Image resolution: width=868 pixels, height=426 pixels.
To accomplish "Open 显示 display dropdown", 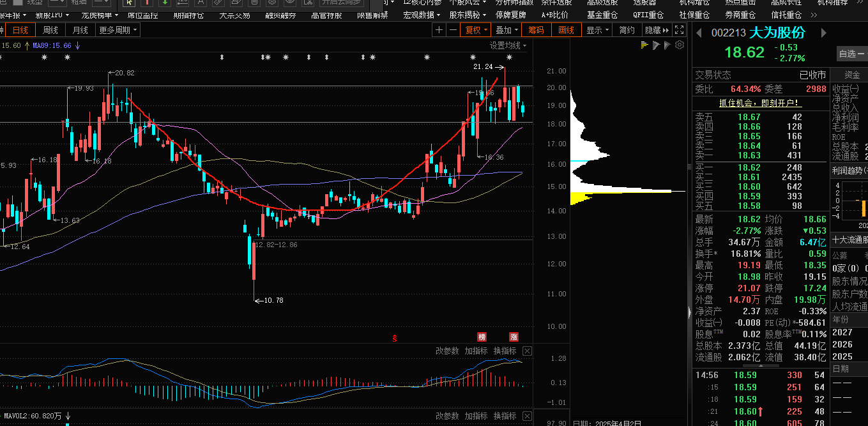I will tap(597, 30).
